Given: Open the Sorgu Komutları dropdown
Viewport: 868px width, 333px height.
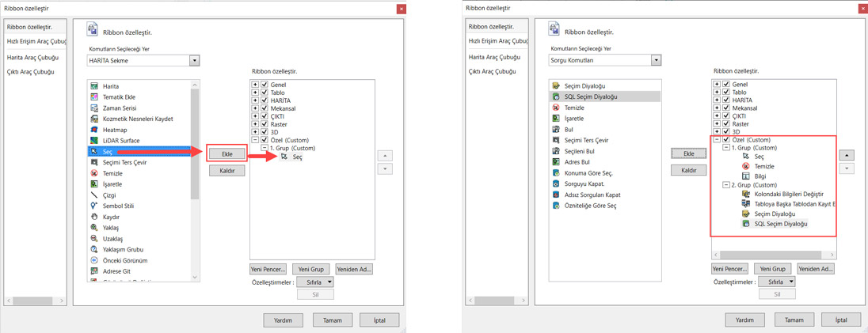Looking at the screenshot, I should point(656,61).
